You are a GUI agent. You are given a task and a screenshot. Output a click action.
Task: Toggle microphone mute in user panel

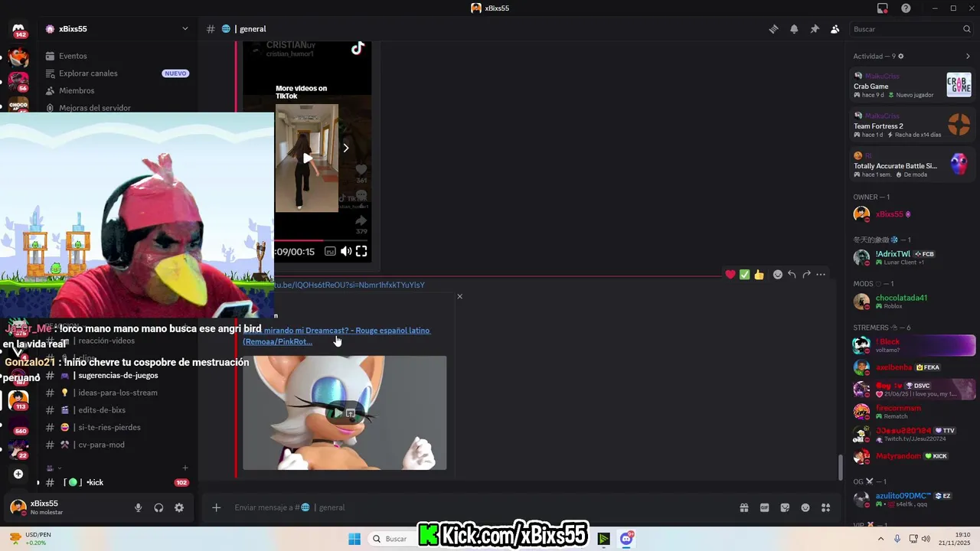[139, 507]
